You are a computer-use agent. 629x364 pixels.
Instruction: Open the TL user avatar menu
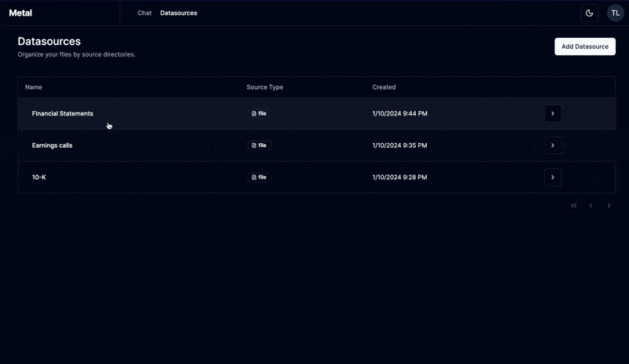(615, 13)
